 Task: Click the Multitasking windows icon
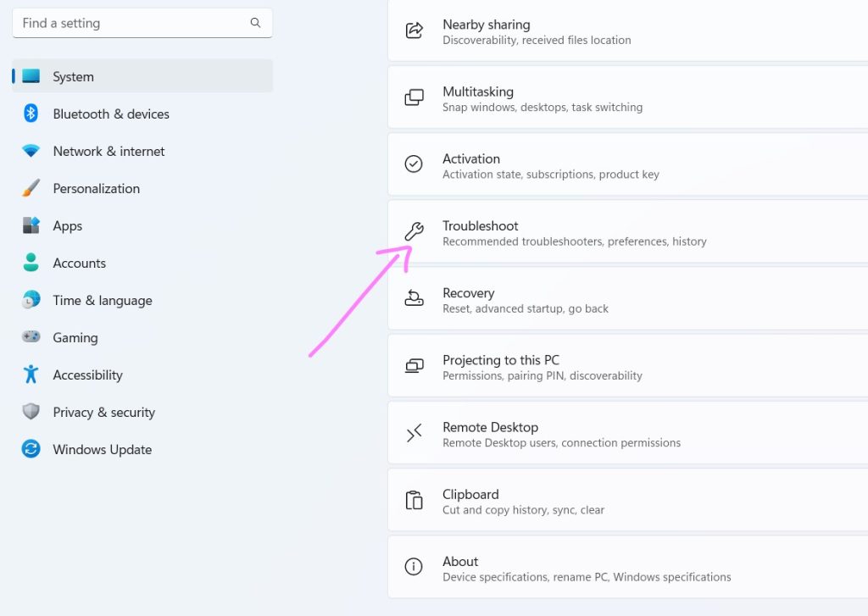pos(414,97)
